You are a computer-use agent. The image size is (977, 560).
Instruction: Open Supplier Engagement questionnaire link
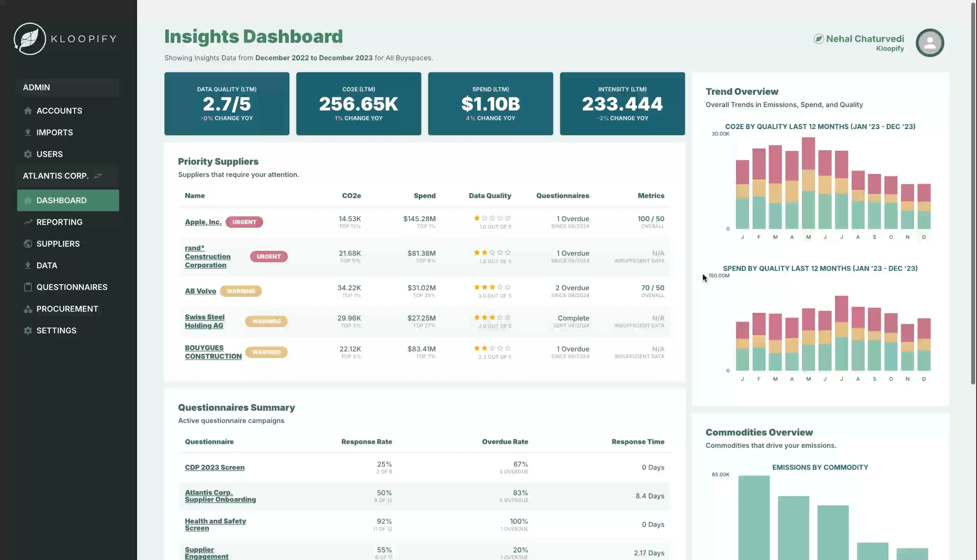click(207, 553)
